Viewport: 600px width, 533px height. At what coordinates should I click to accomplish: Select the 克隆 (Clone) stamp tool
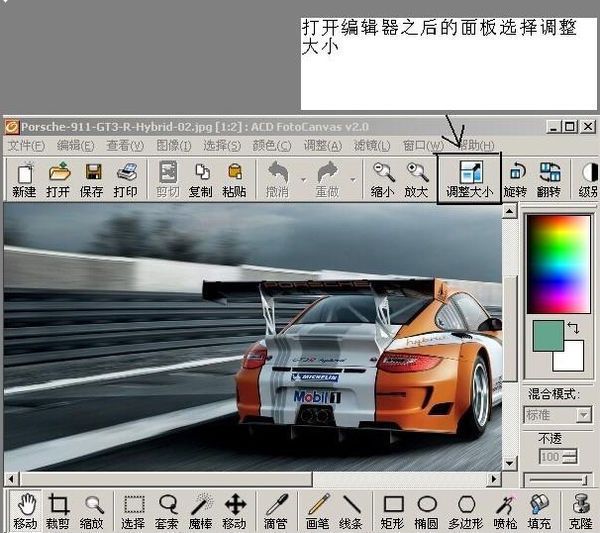pyautogui.click(x=580, y=511)
